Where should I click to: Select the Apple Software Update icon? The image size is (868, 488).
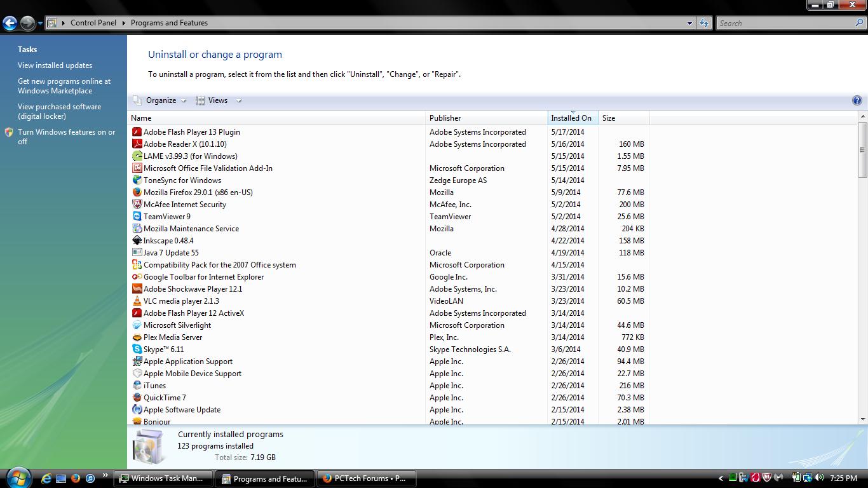pyautogui.click(x=137, y=410)
